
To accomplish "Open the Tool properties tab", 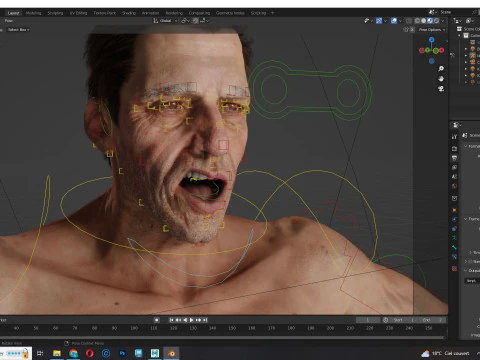I will coord(454,137).
